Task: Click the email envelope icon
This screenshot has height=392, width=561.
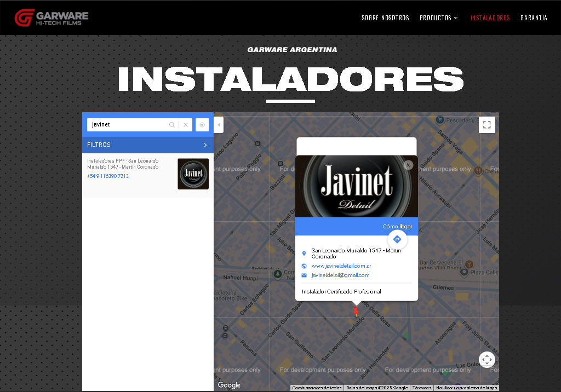Action: (x=304, y=275)
